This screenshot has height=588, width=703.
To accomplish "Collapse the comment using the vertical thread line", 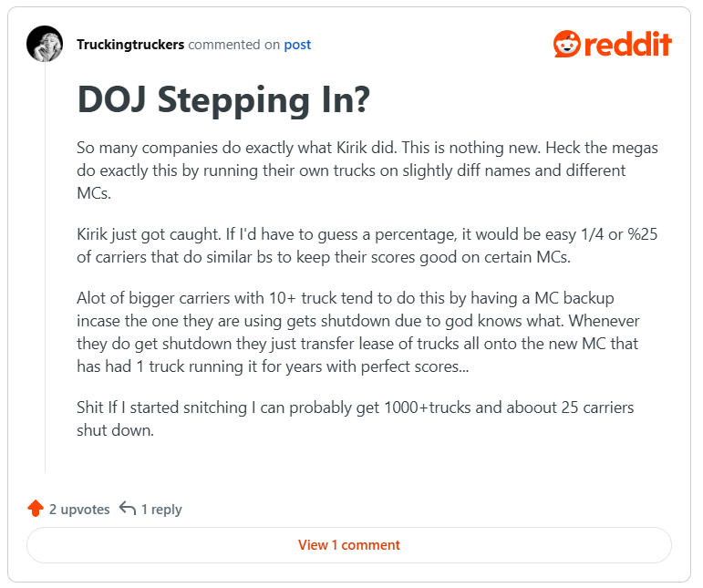I will coord(45,273).
